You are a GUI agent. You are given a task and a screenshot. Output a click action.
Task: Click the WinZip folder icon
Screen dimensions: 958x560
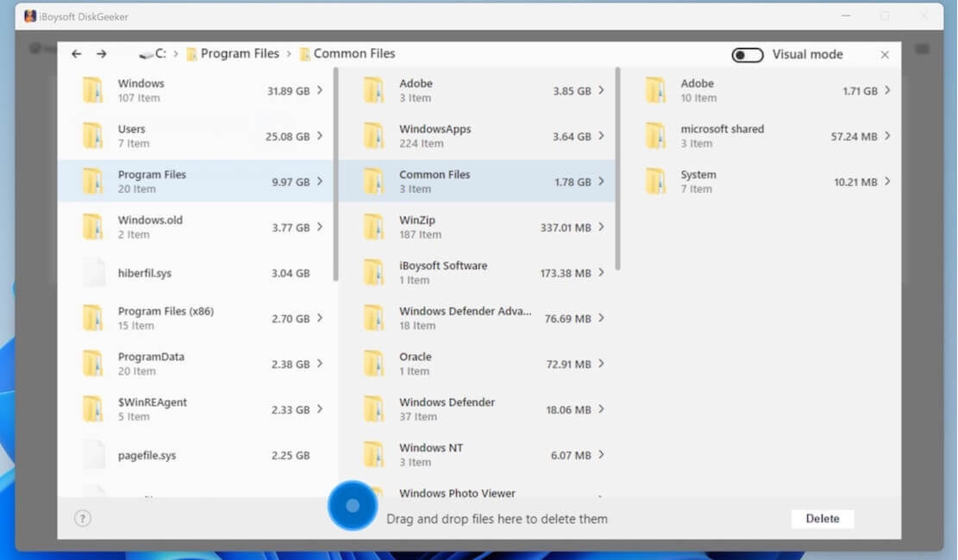pos(373,227)
